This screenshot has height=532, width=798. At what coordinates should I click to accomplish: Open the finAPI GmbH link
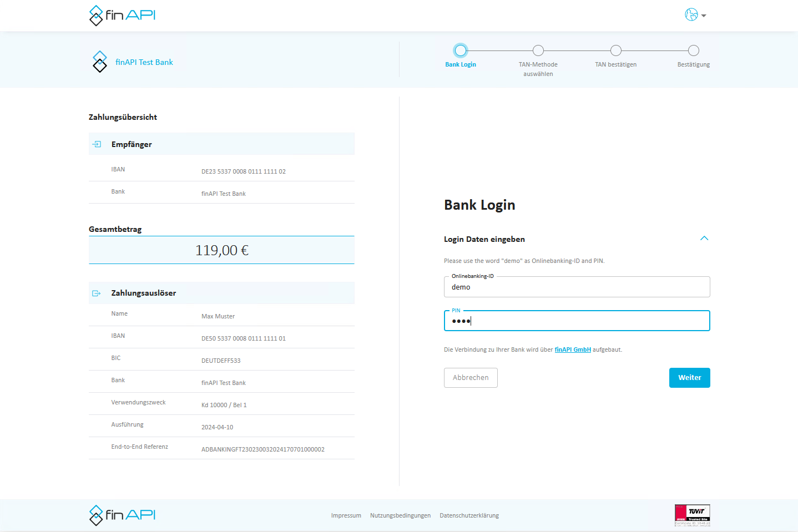(573, 349)
